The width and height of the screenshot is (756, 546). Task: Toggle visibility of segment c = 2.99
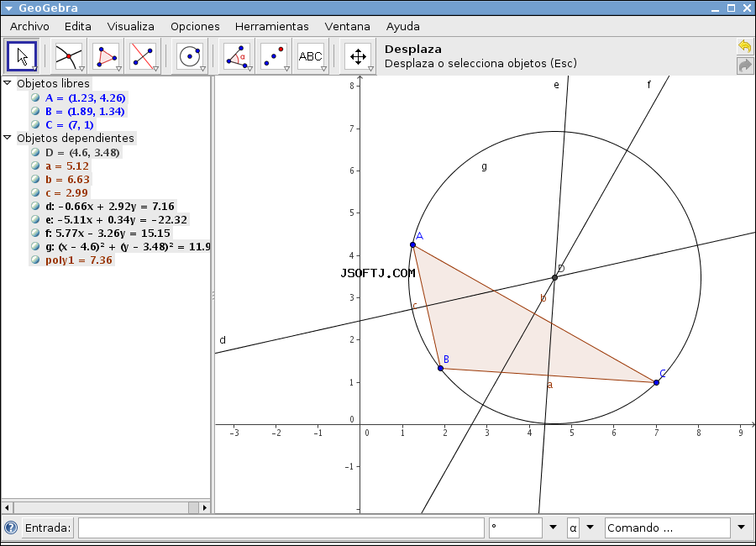click(x=35, y=192)
